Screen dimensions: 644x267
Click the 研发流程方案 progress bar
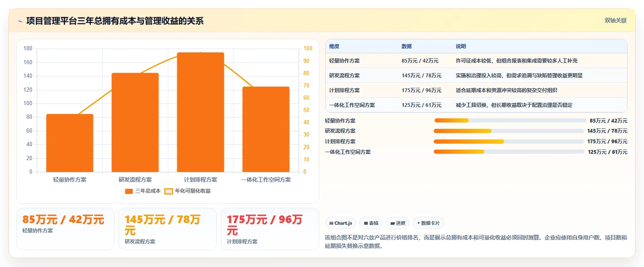[509, 131]
